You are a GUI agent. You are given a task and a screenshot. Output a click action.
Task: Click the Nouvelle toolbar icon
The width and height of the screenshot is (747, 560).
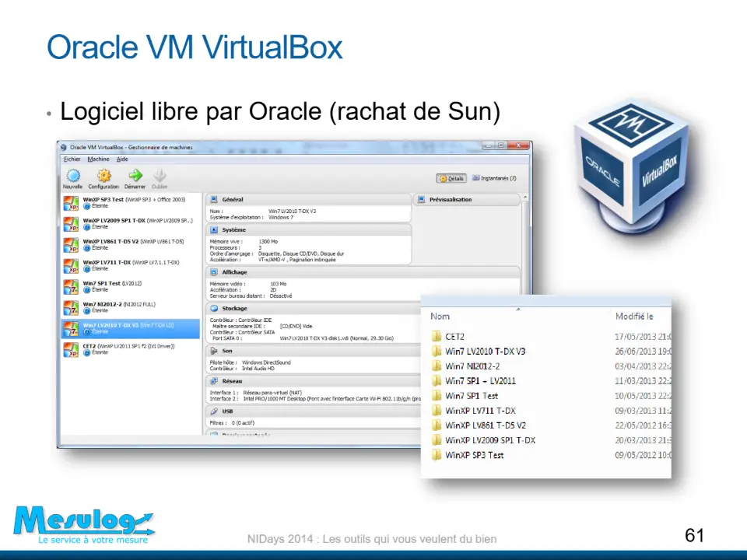point(73,177)
